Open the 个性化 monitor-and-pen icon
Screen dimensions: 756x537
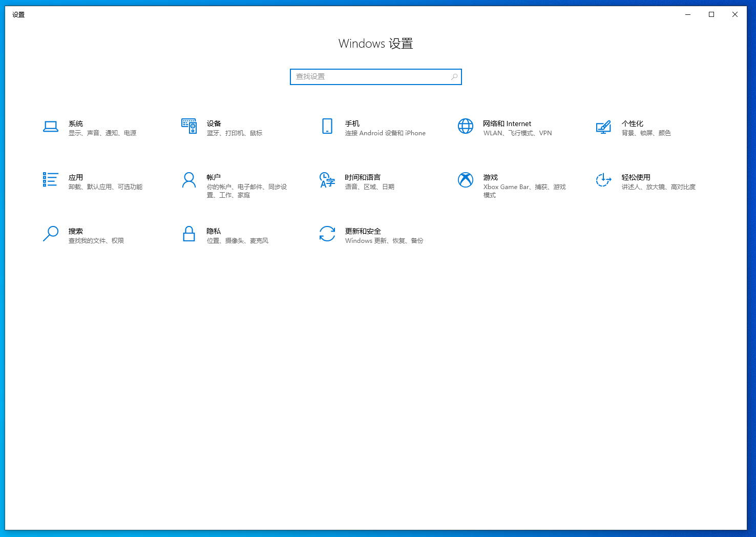click(x=604, y=127)
